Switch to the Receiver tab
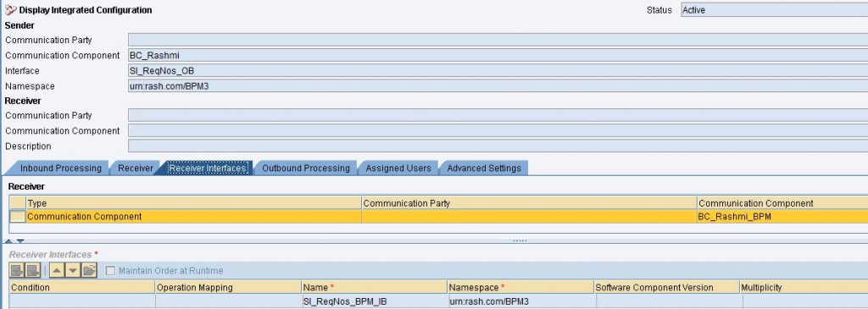 [x=135, y=168]
